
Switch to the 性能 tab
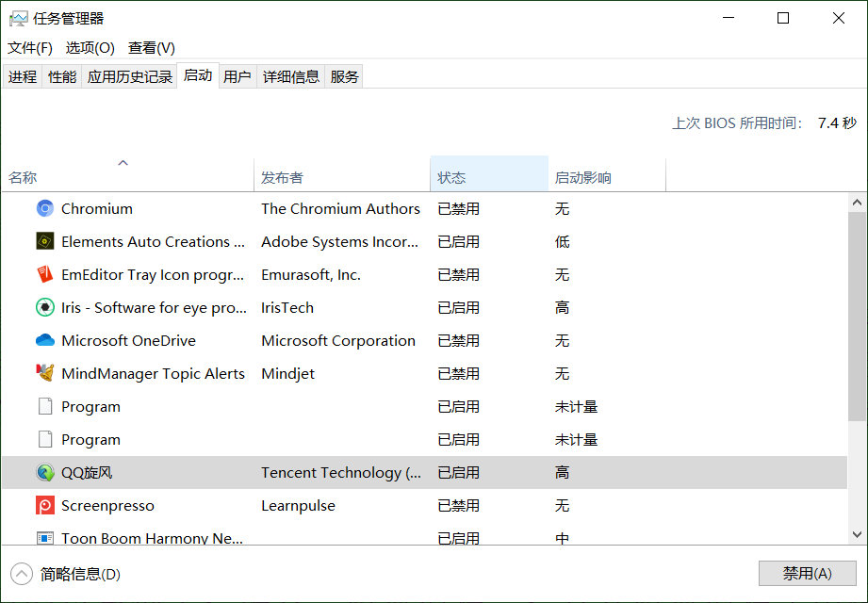point(60,75)
